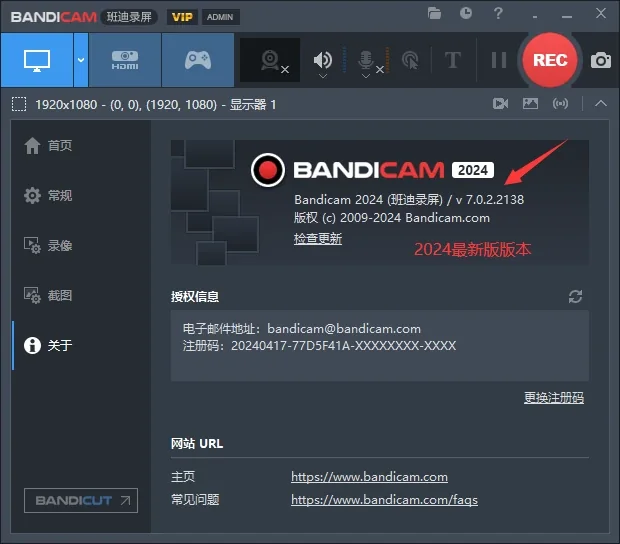620x544 pixels.
Task: Toggle speaker sound recording
Action: [x=323, y=59]
